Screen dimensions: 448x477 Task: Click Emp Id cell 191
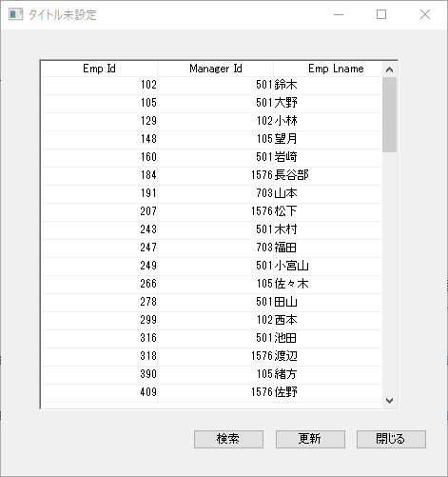click(x=99, y=193)
